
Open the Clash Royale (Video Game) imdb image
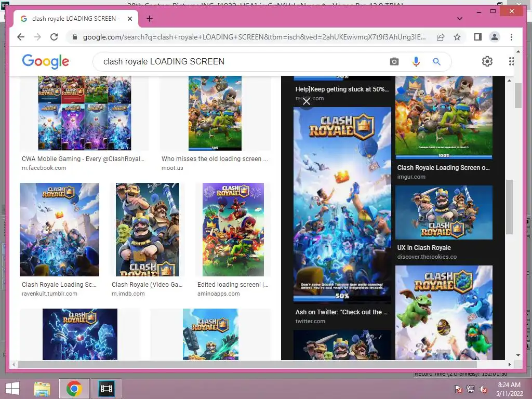(147, 230)
